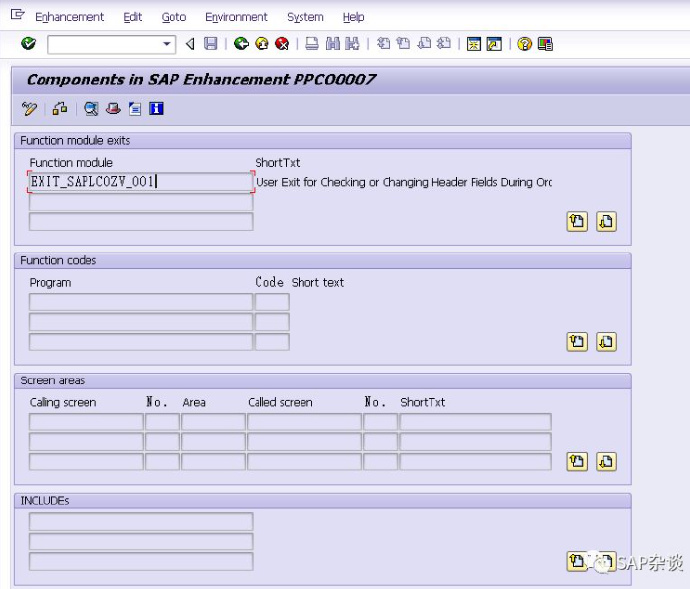
Task: Open the Enhancement menu
Action: (70, 17)
